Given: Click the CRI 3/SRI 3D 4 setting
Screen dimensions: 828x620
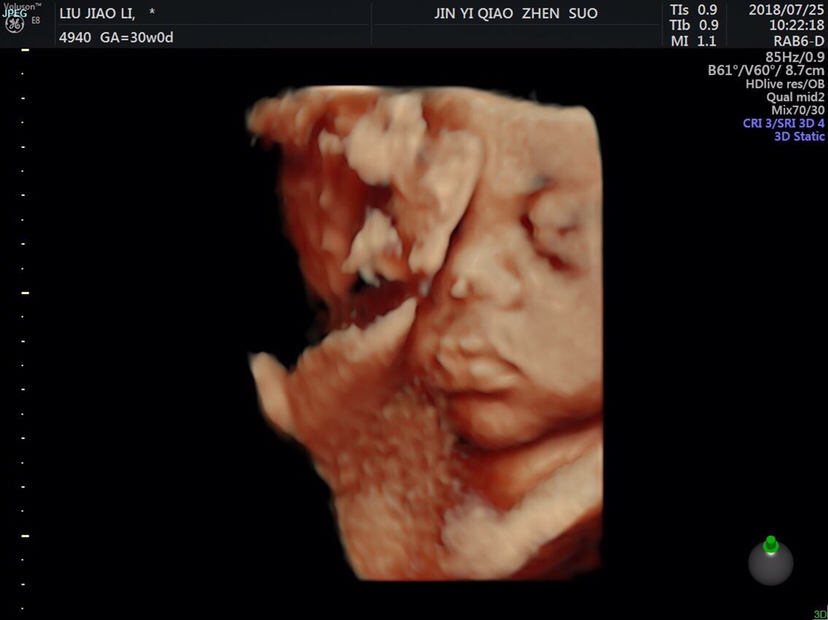Looking at the screenshot, I should pyautogui.click(x=783, y=123).
